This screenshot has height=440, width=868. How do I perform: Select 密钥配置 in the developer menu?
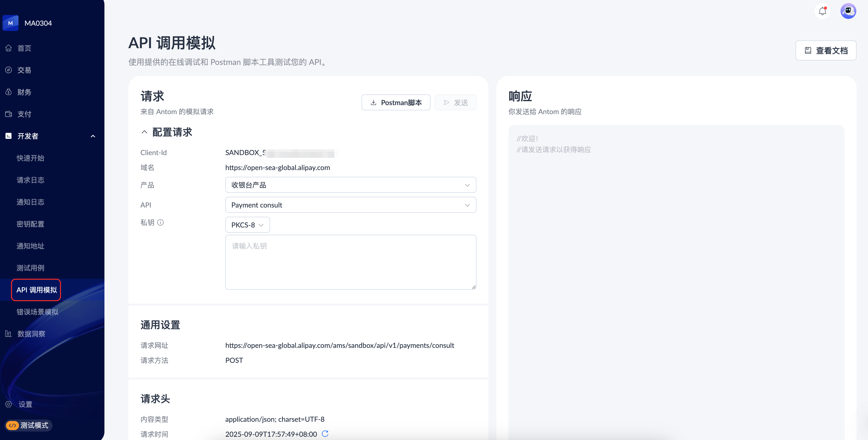(x=30, y=224)
